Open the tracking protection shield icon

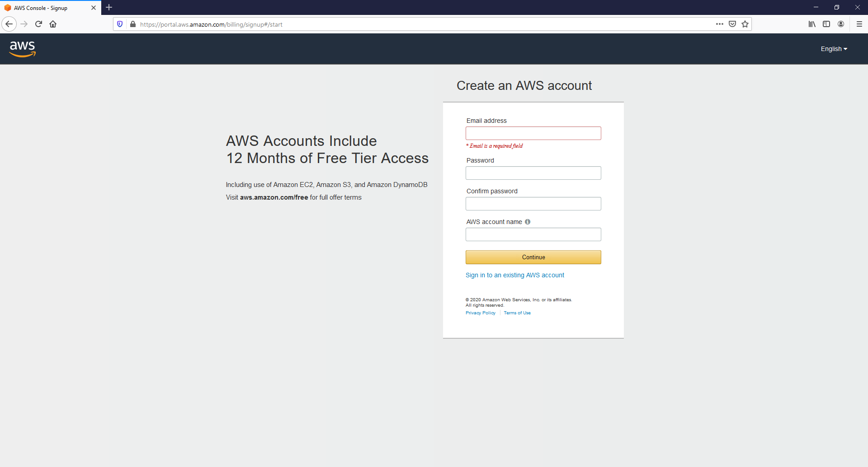tap(120, 24)
